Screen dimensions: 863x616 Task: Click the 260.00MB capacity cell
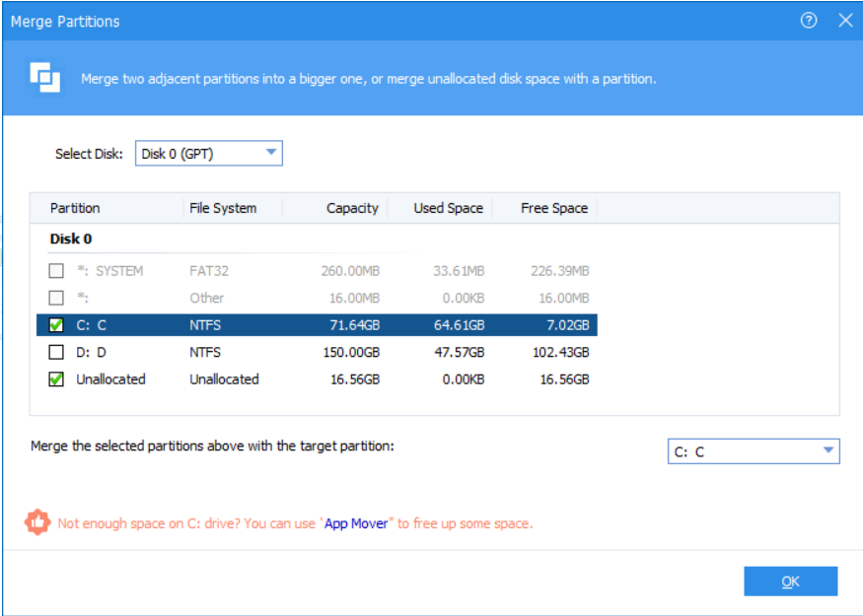click(x=350, y=271)
